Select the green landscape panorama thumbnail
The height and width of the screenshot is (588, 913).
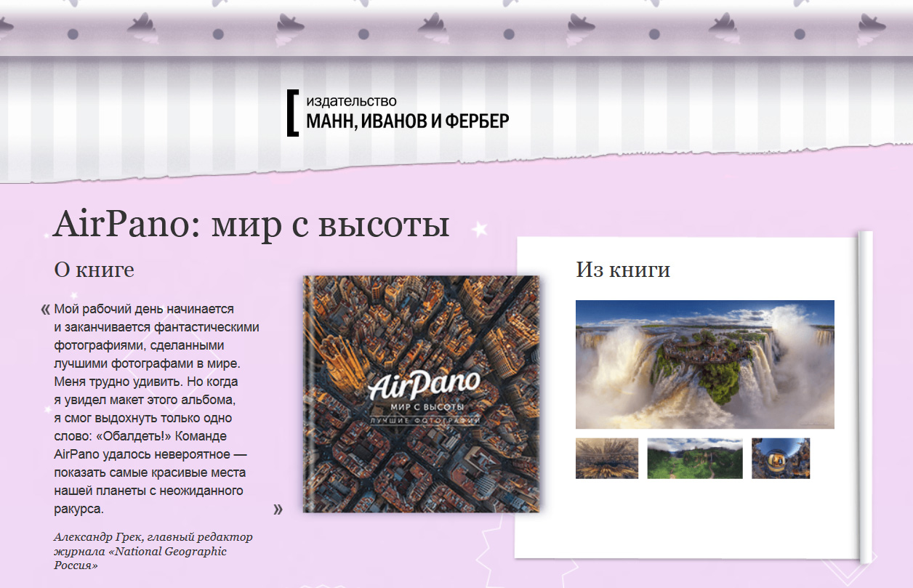[695, 458]
